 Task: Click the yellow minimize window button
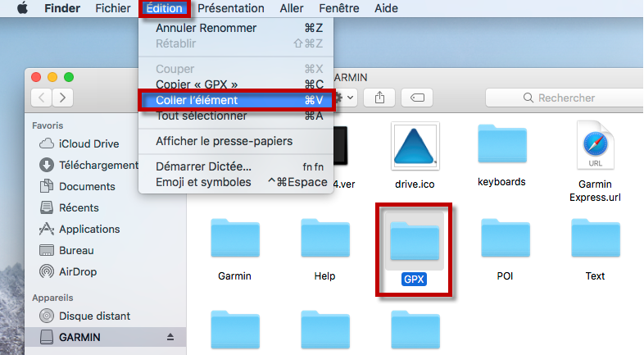pos(52,77)
